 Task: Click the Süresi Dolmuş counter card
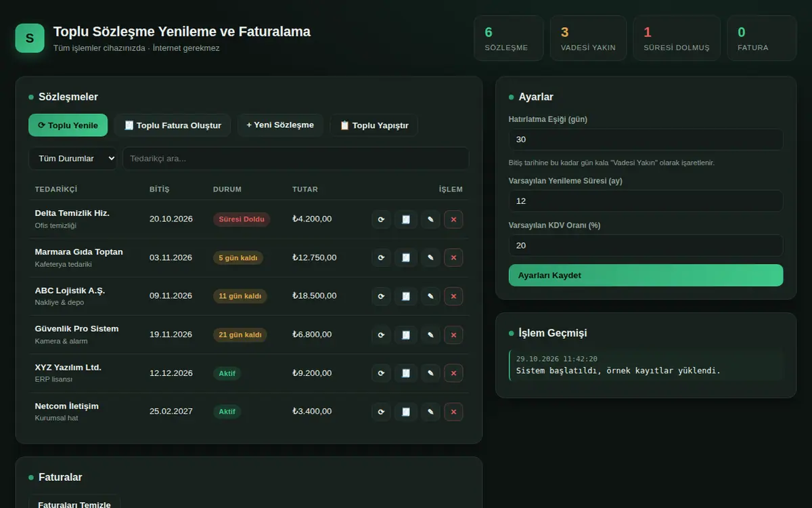click(x=677, y=38)
